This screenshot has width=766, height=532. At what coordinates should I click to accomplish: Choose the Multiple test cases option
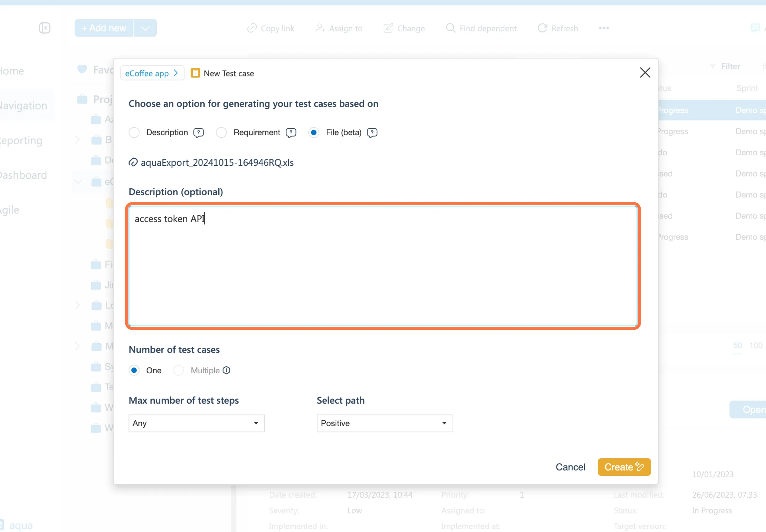point(178,370)
